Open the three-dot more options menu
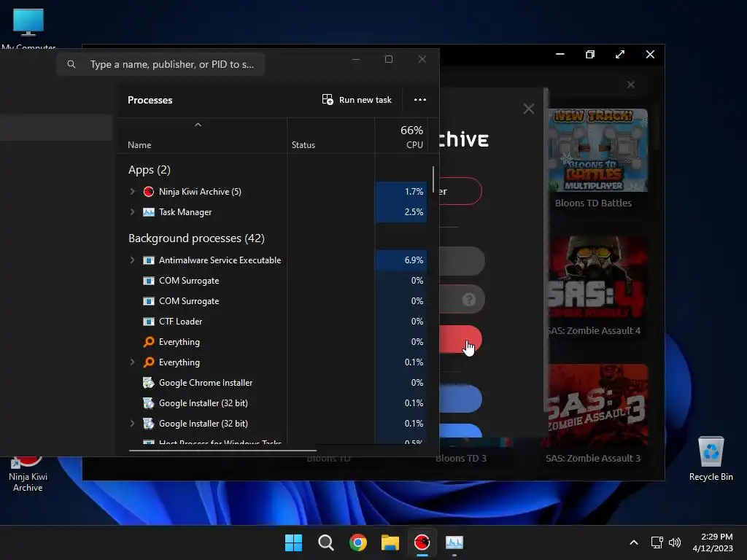747x560 pixels. [x=419, y=99]
